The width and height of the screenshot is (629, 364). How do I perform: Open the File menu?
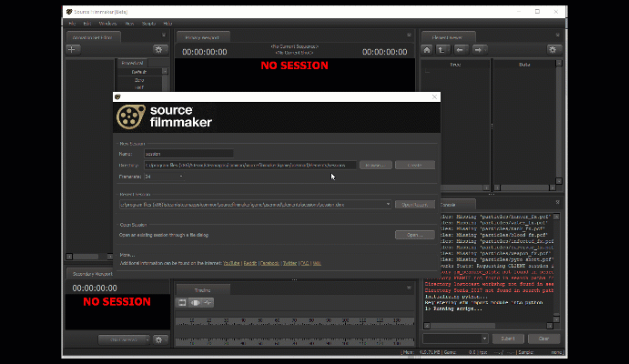point(72,24)
